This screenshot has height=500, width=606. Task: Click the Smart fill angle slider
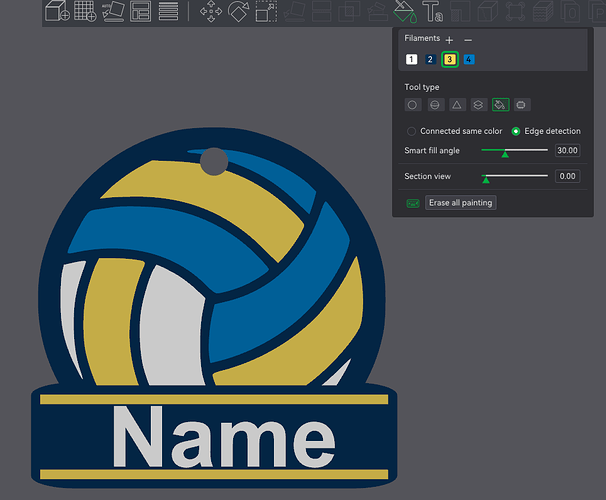[514, 150]
